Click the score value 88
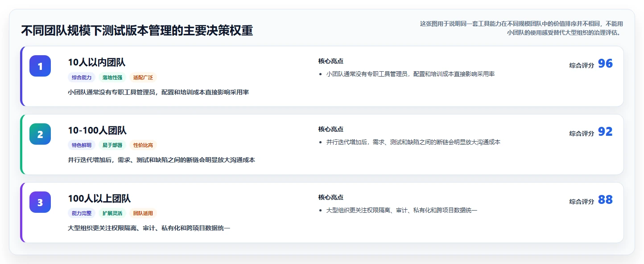Screen dimensions: 644x264 click(x=605, y=200)
